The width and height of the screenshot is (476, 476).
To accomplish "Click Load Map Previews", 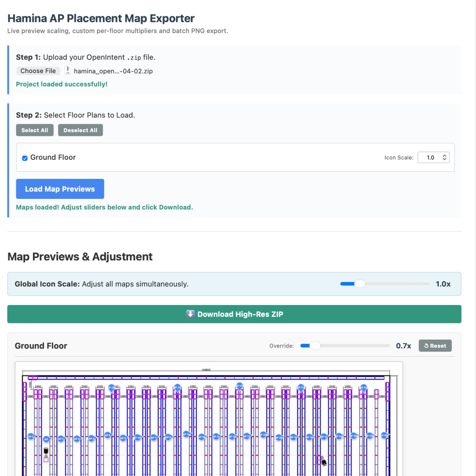I will click(x=60, y=189).
